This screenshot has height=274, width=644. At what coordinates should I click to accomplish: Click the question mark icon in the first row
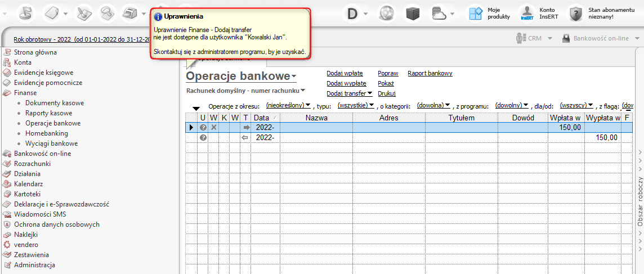tap(203, 127)
